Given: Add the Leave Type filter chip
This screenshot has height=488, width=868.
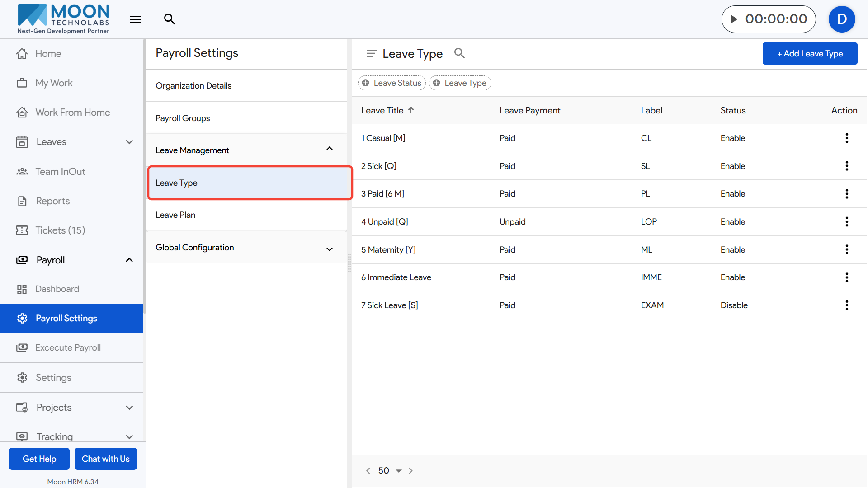Looking at the screenshot, I should pyautogui.click(x=460, y=83).
